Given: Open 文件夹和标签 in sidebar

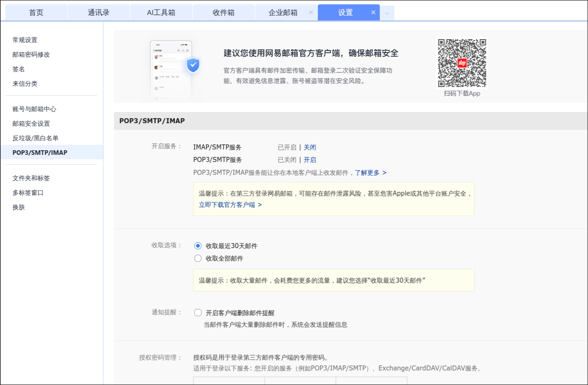Looking at the screenshot, I should pos(31,178).
